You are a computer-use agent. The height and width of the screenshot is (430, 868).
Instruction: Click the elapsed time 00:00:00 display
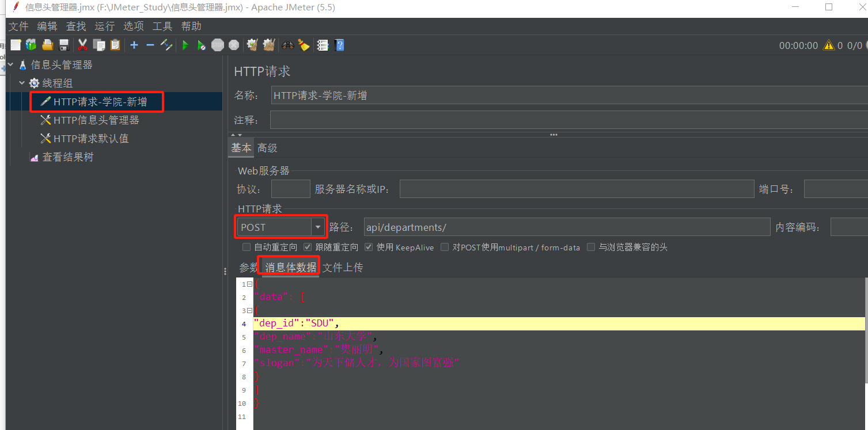tap(798, 45)
